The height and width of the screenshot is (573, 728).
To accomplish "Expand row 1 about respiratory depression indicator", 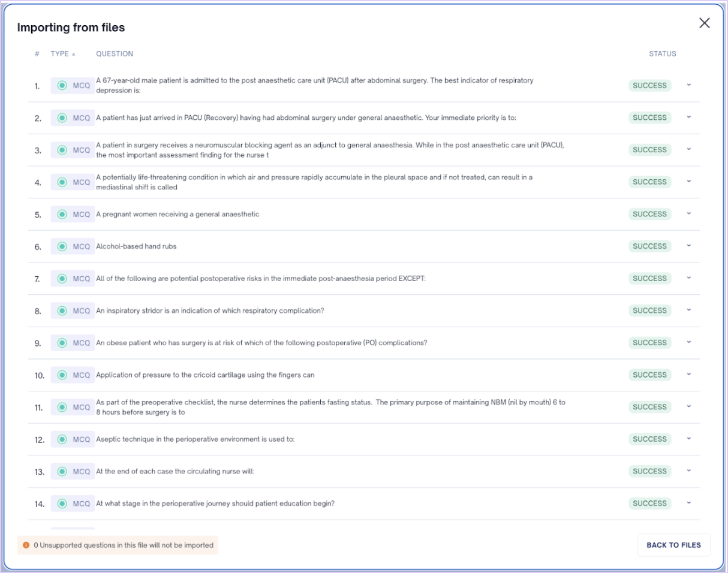I will pyautogui.click(x=688, y=85).
